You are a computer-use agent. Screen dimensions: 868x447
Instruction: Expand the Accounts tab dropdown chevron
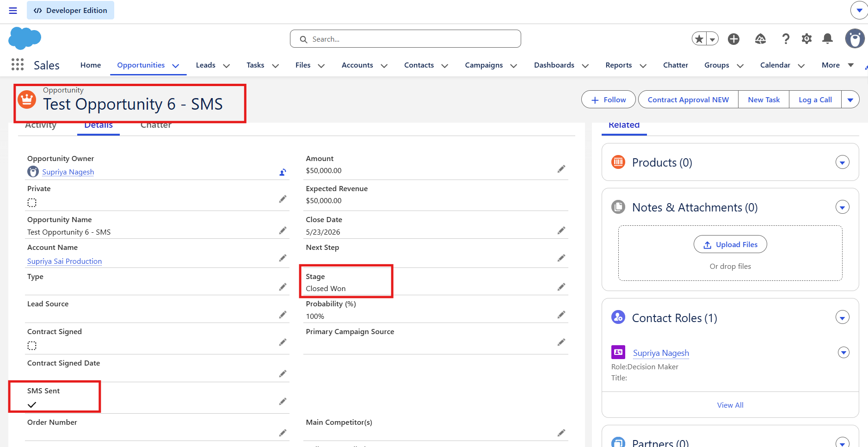coord(384,66)
